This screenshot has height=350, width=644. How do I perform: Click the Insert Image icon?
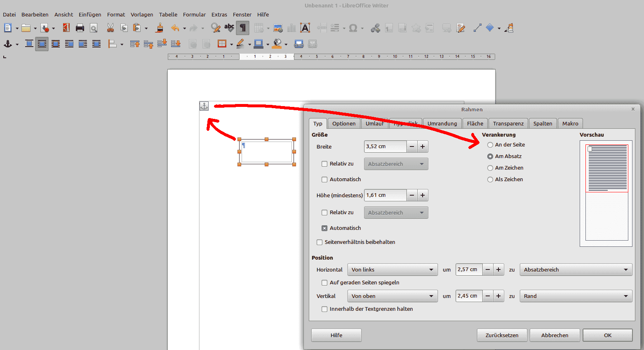pos(278,28)
